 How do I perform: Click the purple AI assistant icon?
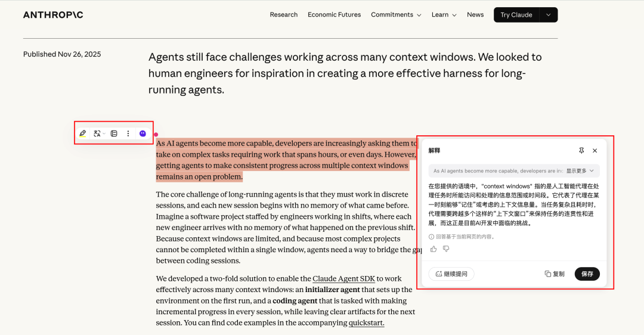tap(143, 134)
